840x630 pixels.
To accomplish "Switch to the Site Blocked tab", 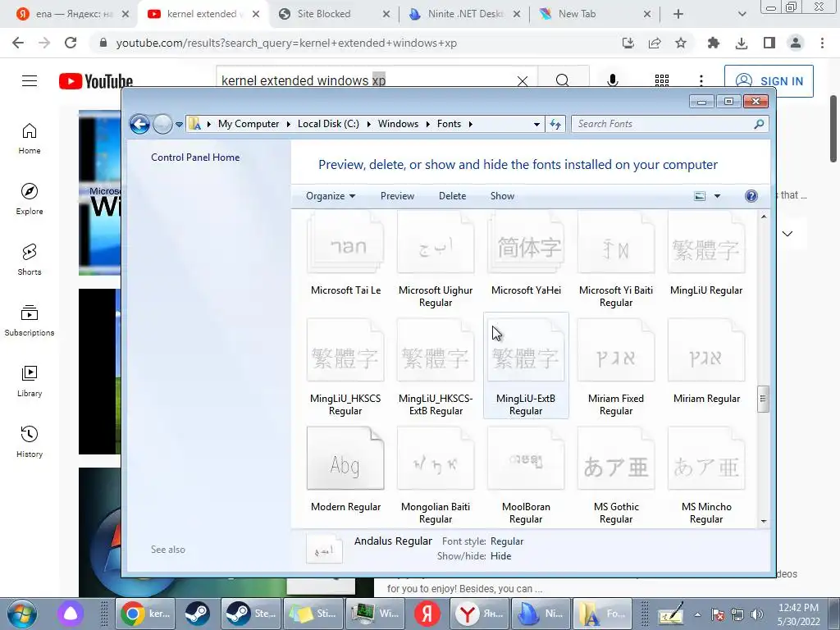I will tap(334, 15).
